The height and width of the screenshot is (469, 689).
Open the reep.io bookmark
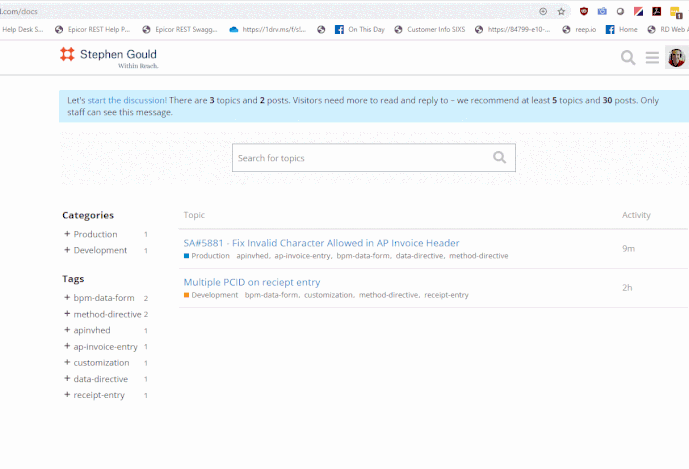coord(579,29)
